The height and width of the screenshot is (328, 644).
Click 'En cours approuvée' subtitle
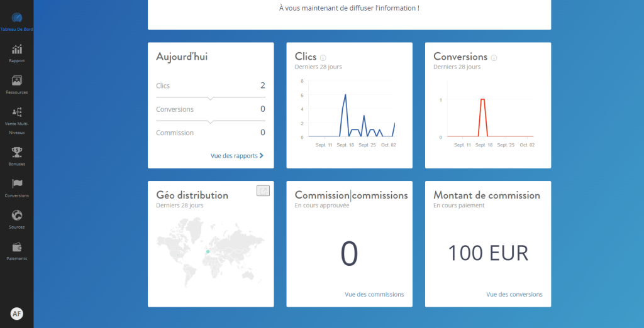point(322,205)
